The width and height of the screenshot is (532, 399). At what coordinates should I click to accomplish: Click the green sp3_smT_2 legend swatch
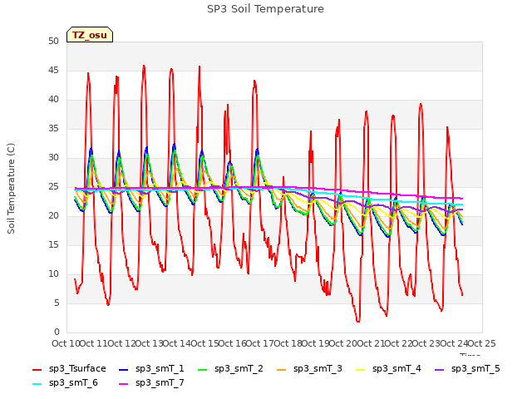[203, 370]
